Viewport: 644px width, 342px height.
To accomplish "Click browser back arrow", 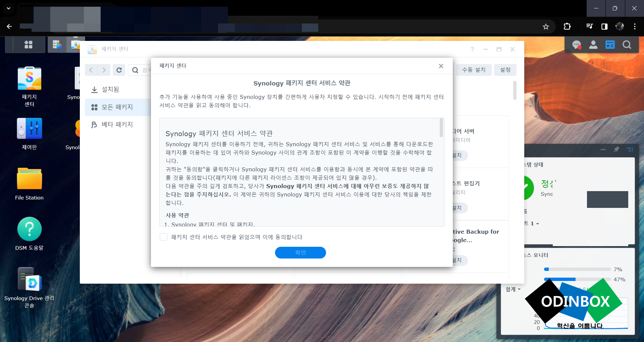I will 9,26.
